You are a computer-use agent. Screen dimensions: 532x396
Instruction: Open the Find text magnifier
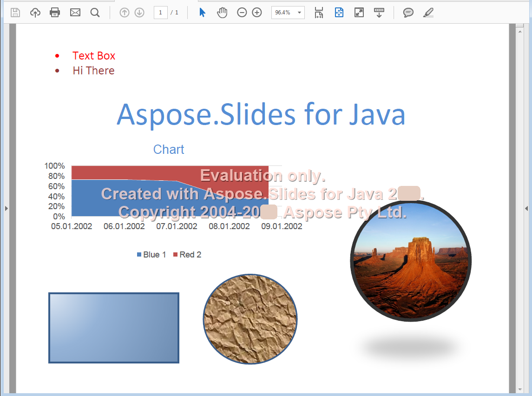pyautogui.click(x=95, y=13)
